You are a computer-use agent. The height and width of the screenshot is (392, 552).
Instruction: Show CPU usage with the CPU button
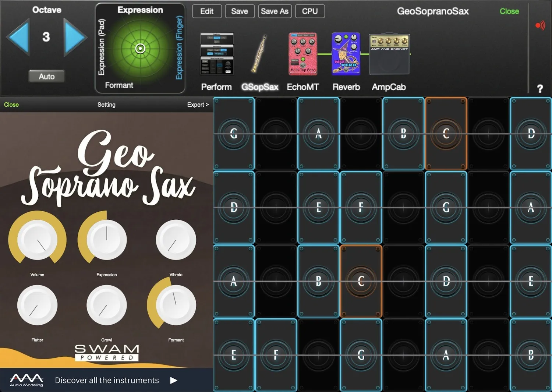point(310,11)
